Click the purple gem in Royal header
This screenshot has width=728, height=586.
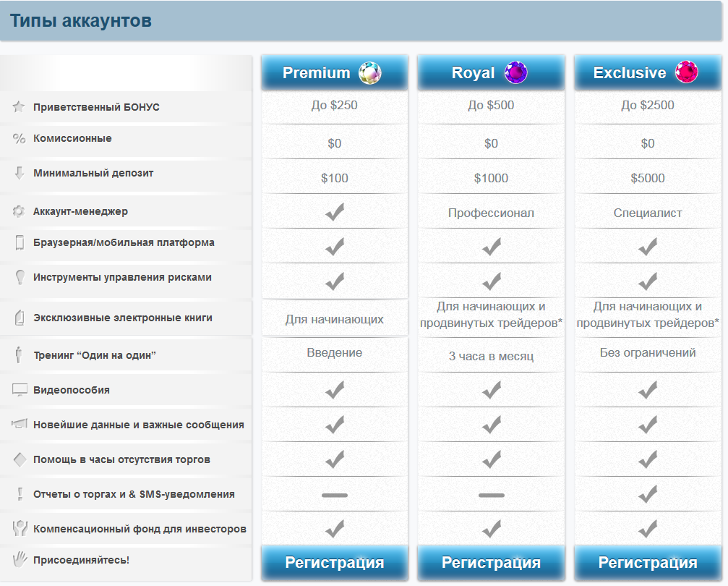(516, 72)
